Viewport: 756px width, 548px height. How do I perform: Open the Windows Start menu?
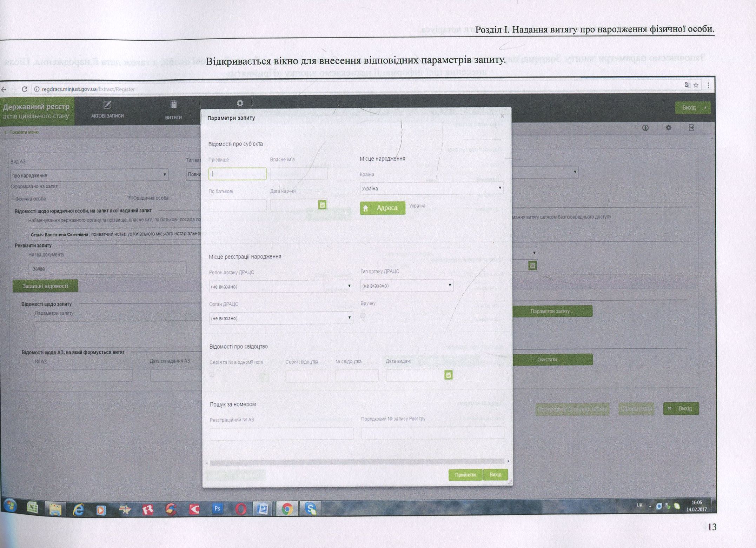coord(10,507)
